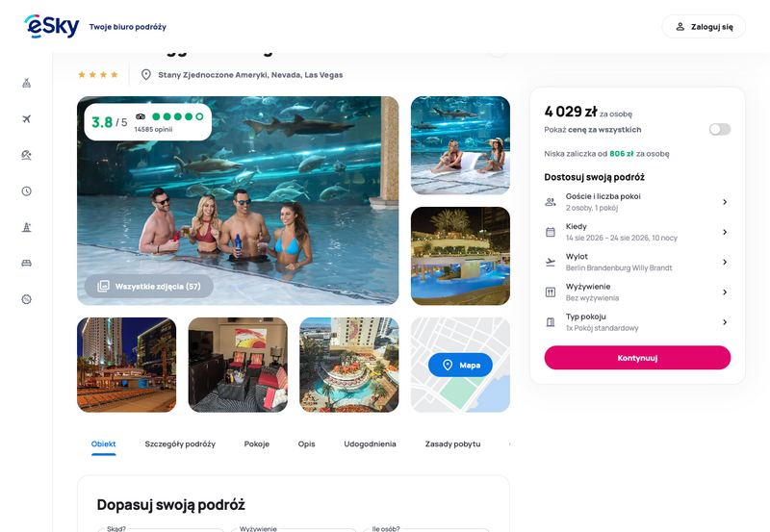Click the pink Kontynuuj button

coord(637,358)
